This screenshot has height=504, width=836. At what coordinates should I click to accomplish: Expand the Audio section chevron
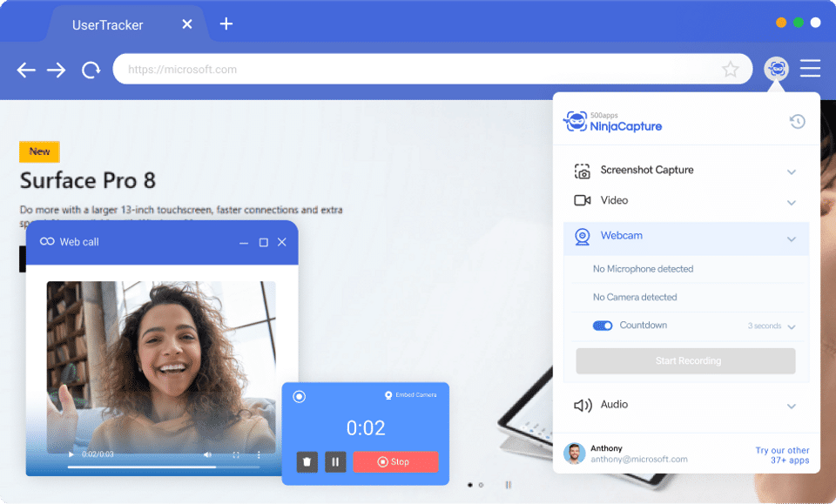click(x=792, y=407)
